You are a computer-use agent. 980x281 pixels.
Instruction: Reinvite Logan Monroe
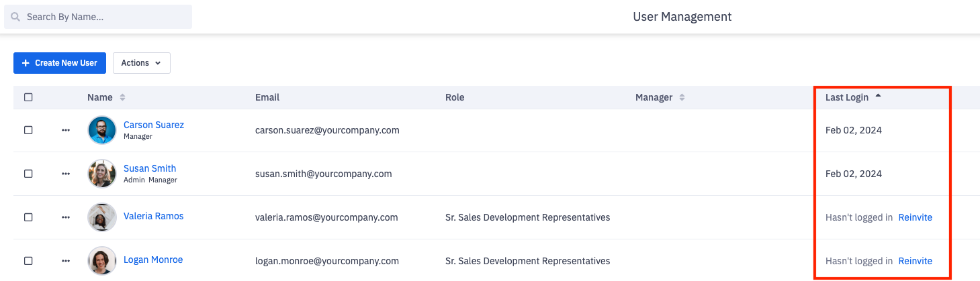915,261
